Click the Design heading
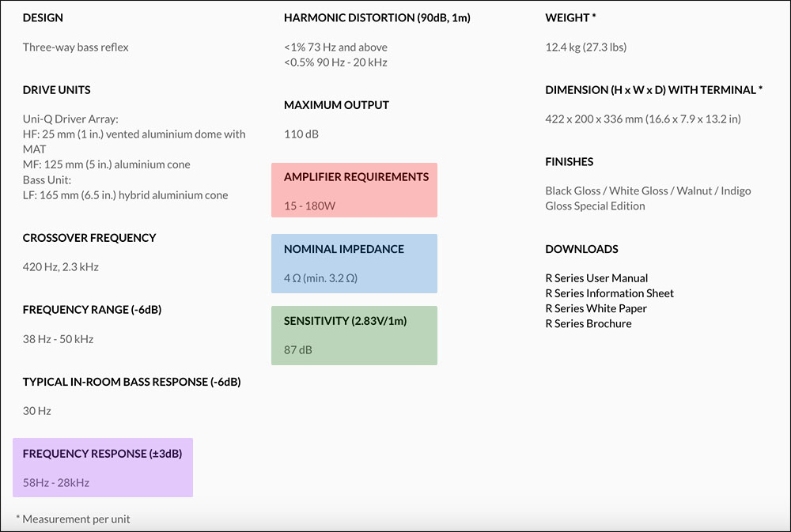The width and height of the screenshot is (791, 532). pyautogui.click(x=43, y=17)
